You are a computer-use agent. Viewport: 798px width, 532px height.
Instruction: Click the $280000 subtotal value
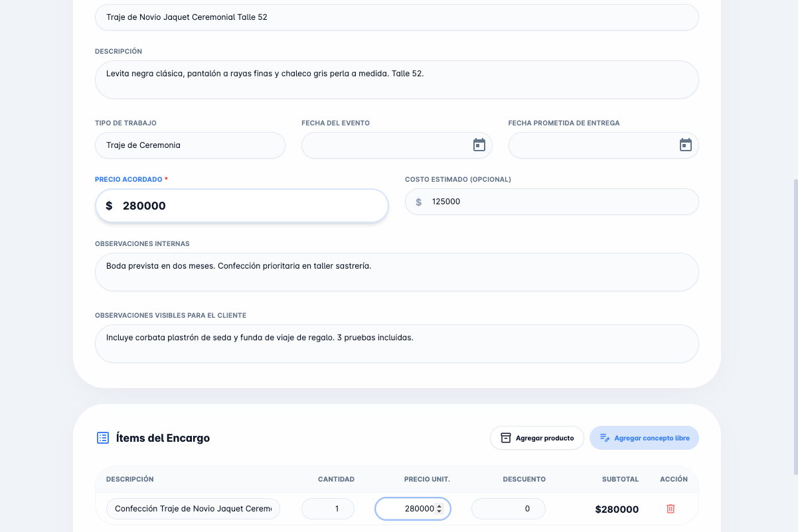617,509
